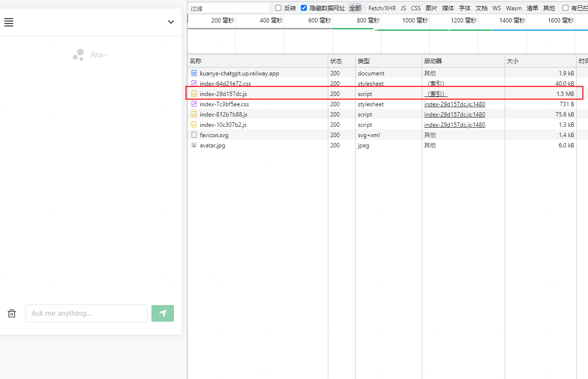Image resolution: width=588 pixels, height=379 pixels.
Task: Select the 其他 filter tab
Action: (549, 8)
